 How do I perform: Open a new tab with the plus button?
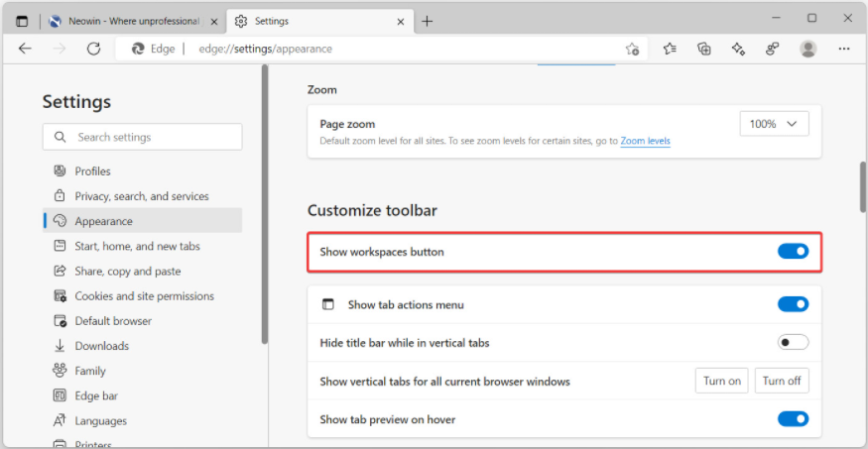(x=427, y=21)
